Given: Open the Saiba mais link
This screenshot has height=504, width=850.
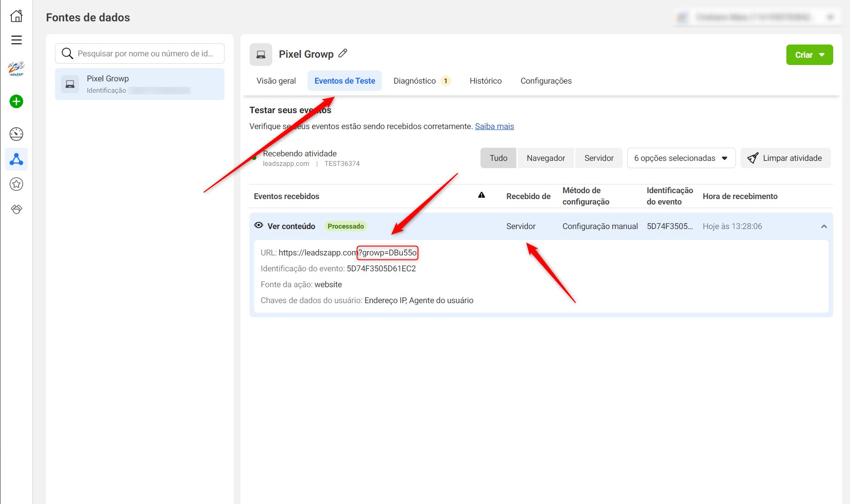Looking at the screenshot, I should pos(494,126).
